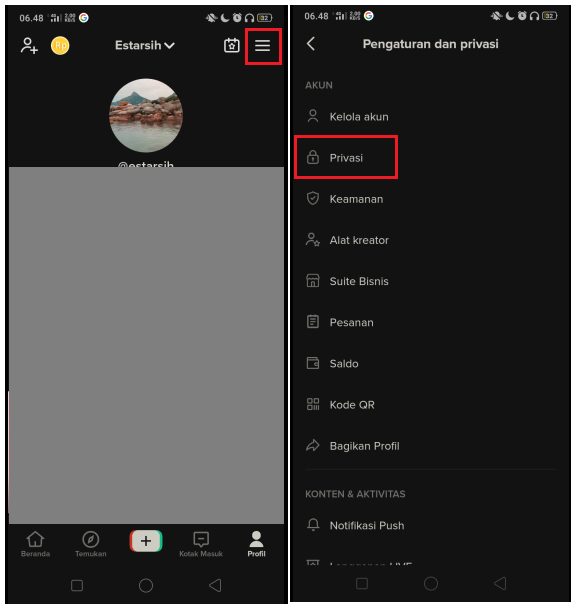
Task: Open the Saldo wallet option
Action: 430,363
